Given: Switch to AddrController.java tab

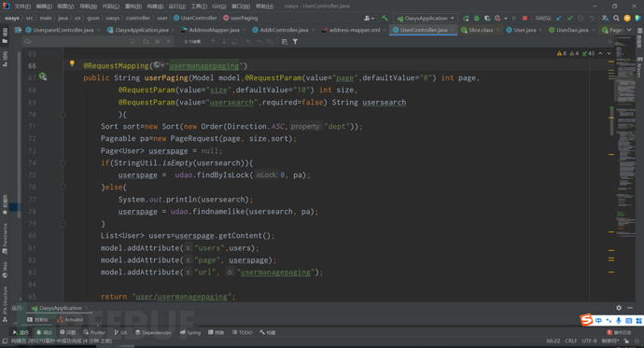Looking at the screenshot, I should coord(284,30).
